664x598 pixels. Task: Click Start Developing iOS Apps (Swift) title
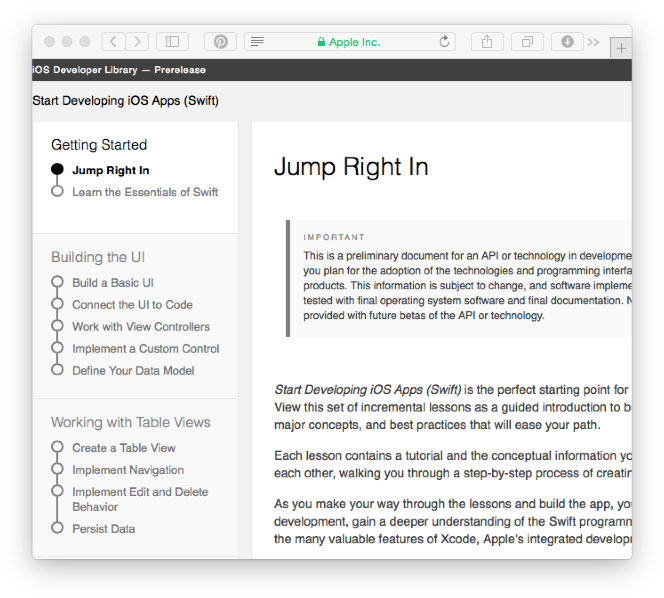point(126,101)
